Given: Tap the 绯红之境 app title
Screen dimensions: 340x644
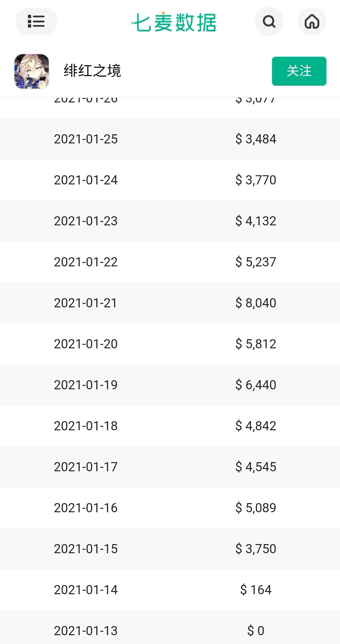Looking at the screenshot, I should (92, 71).
